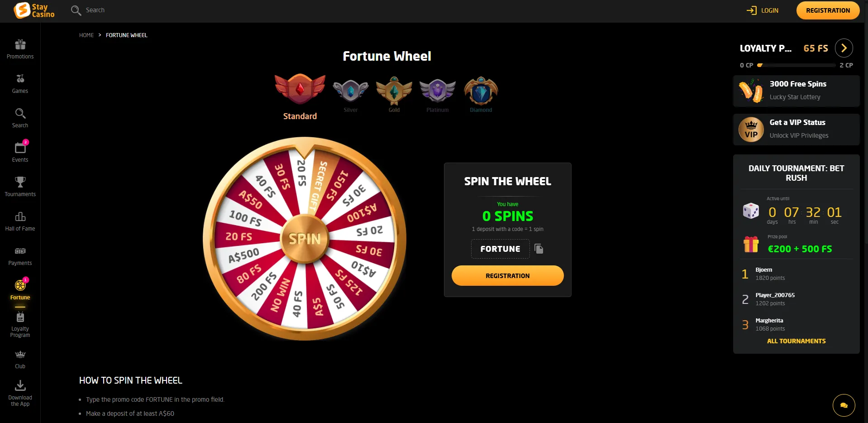Viewport: 868px width, 423px height.
Task: Open live chat bubble icon
Action: pyautogui.click(x=844, y=405)
